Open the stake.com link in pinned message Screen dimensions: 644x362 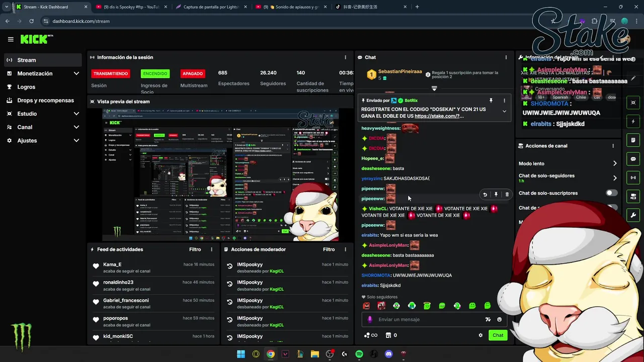pyautogui.click(x=439, y=116)
